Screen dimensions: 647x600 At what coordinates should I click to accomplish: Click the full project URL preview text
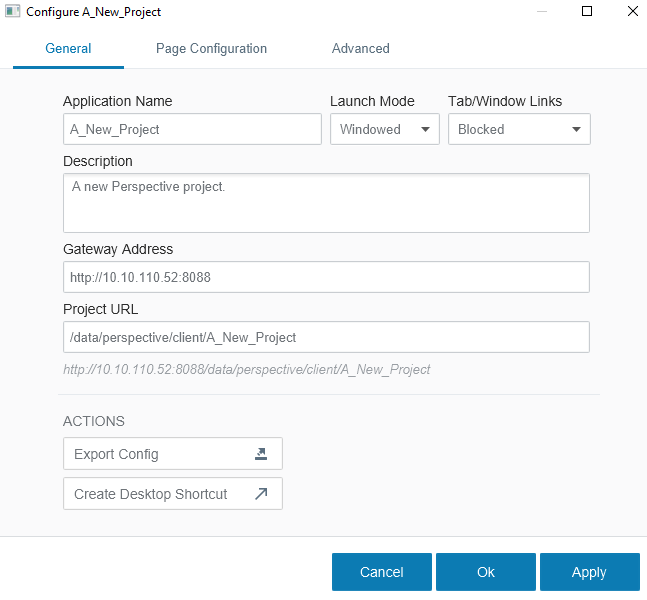(246, 369)
